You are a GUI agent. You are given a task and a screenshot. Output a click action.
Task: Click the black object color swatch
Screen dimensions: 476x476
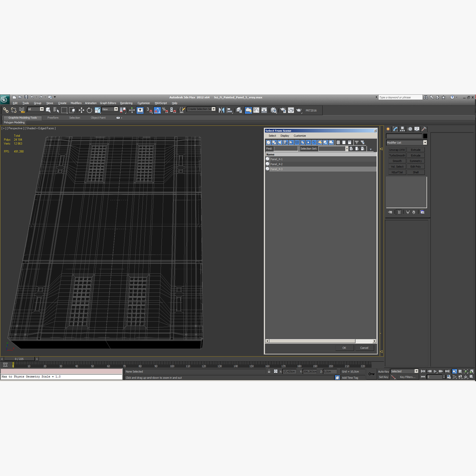coord(425,136)
